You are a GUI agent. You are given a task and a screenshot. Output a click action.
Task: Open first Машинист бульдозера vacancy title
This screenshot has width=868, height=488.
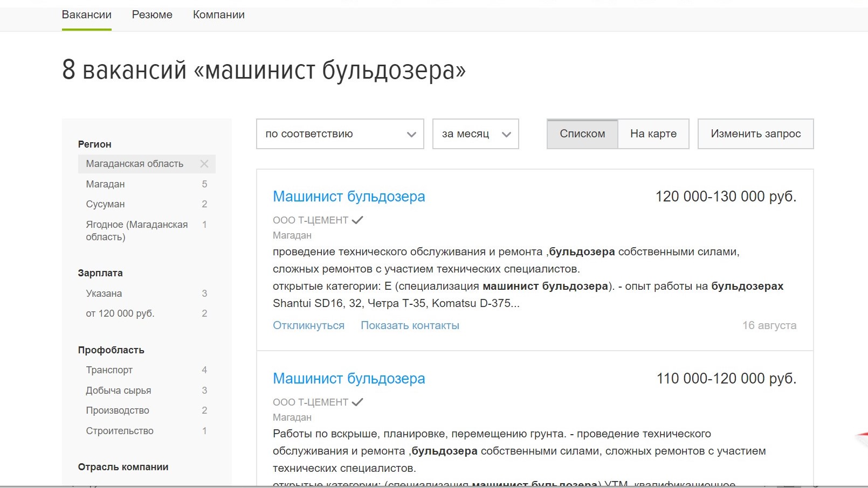coord(349,197)
